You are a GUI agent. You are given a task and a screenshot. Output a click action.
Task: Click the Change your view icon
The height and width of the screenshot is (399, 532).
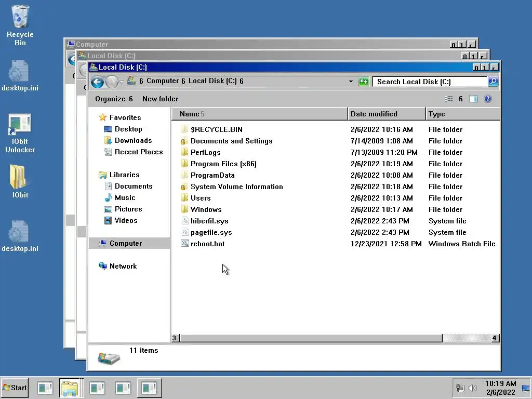tap(448, 99)
